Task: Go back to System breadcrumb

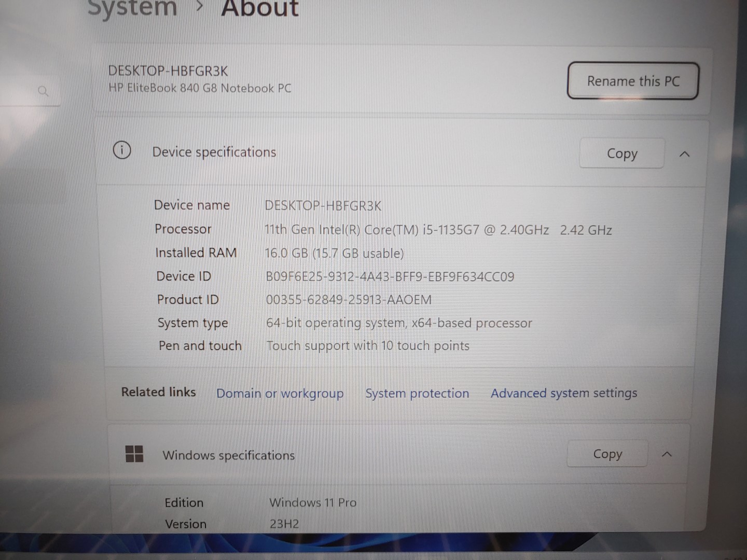Action: click(x=132, y=8)
